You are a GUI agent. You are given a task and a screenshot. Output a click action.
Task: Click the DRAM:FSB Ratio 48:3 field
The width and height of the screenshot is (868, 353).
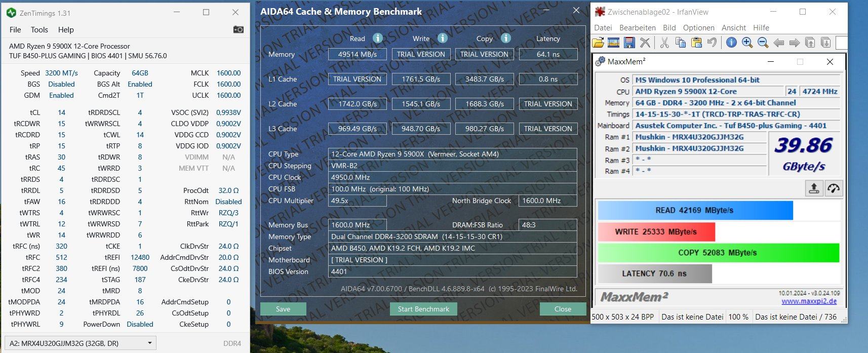(x=548, y=225)
